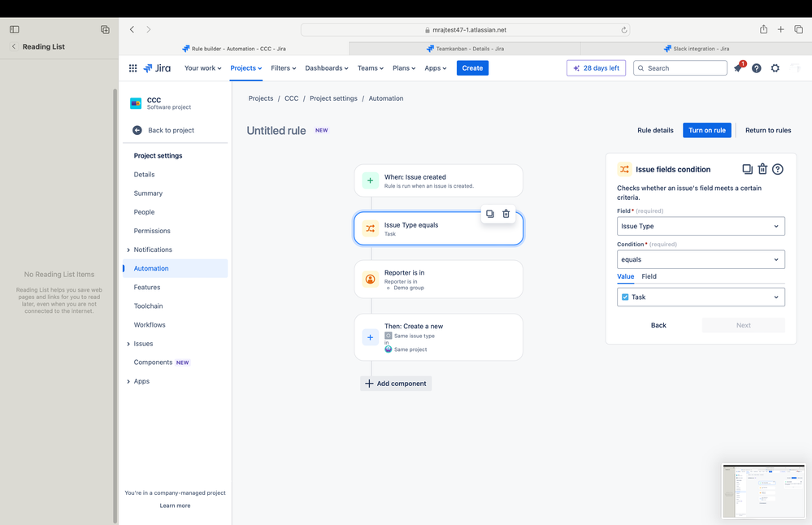This screenshot has height=525, width=812.
Task: Open Summary in project settings sidebar
Action: [148, 193]
